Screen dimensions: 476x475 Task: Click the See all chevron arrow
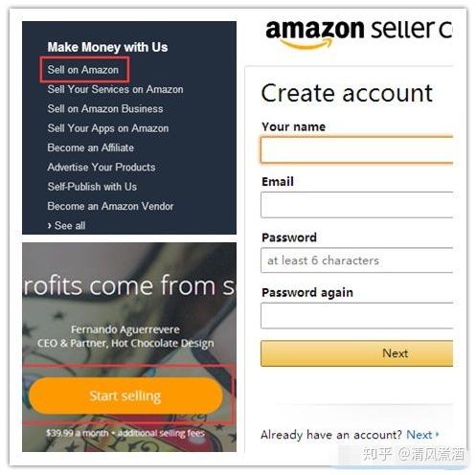[49, 226]
